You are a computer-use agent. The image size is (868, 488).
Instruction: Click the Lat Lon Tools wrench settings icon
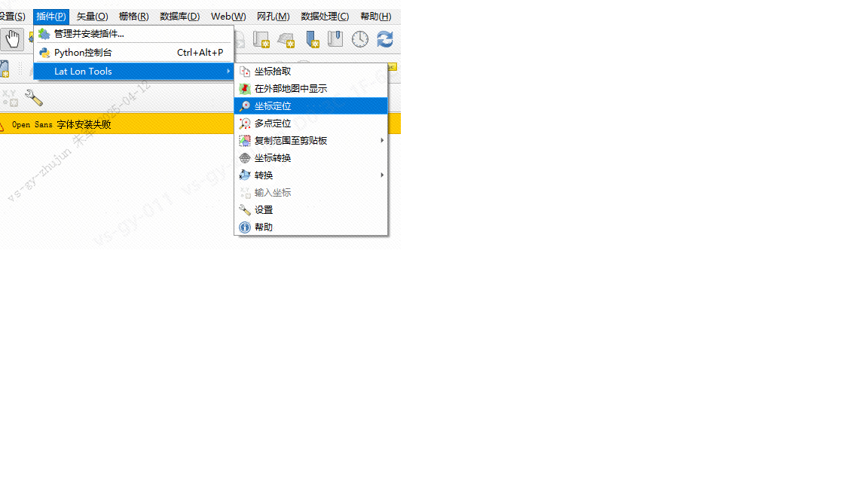34,98
